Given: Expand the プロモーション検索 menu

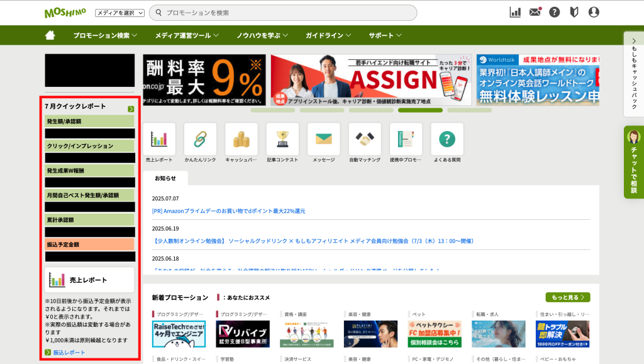Looking at the screenshot, I should [105, 35].
